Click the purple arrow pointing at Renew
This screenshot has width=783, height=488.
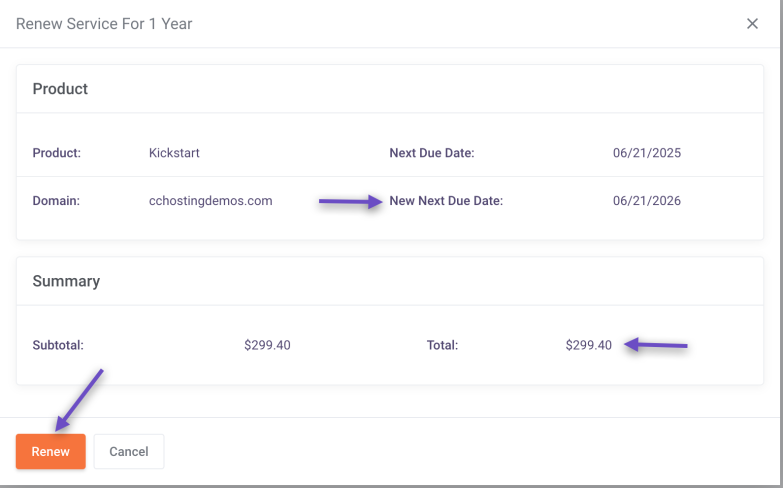[x=80, y=399]
